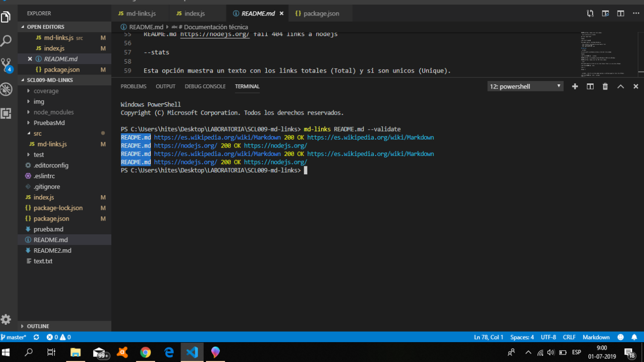Open the PROBLEMS panel tab

tap(133, 86)
